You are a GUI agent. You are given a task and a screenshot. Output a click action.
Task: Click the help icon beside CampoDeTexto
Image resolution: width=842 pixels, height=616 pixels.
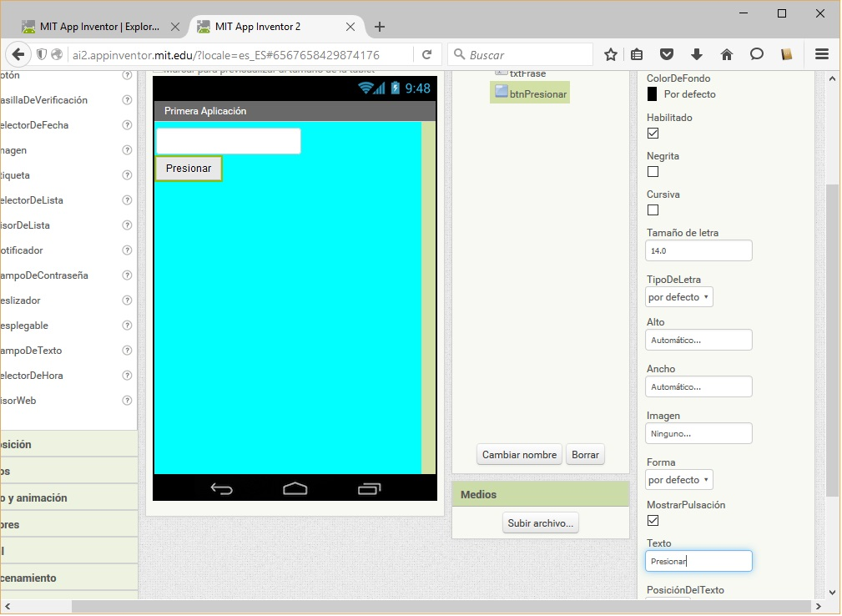point(127,351)
